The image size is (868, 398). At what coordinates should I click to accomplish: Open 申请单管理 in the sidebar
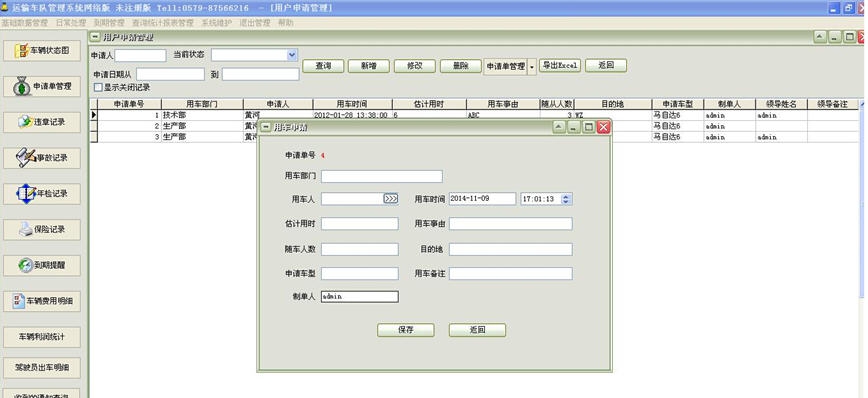[43, 86]
